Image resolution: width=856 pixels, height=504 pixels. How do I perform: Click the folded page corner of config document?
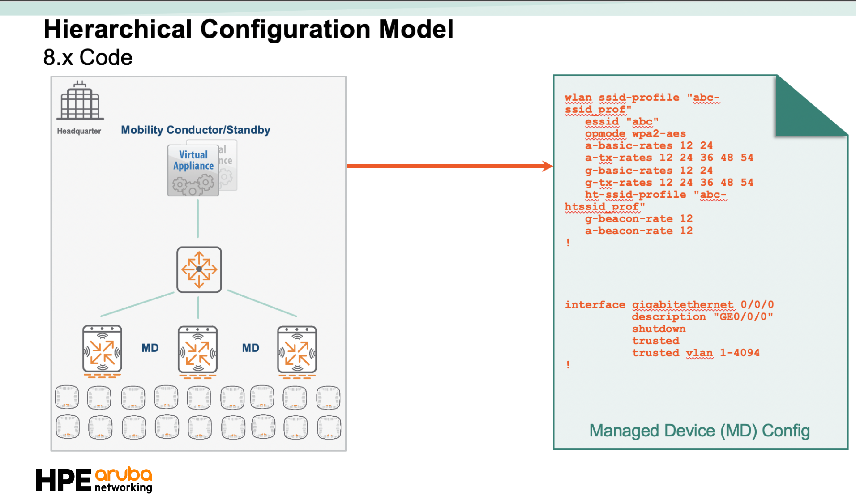(x=811, y=106)
